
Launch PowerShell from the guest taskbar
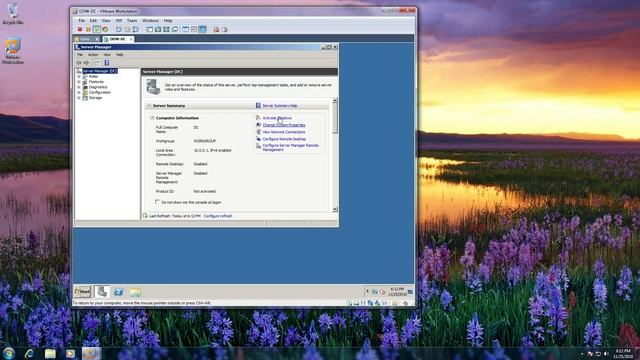(x=118, y=292)
